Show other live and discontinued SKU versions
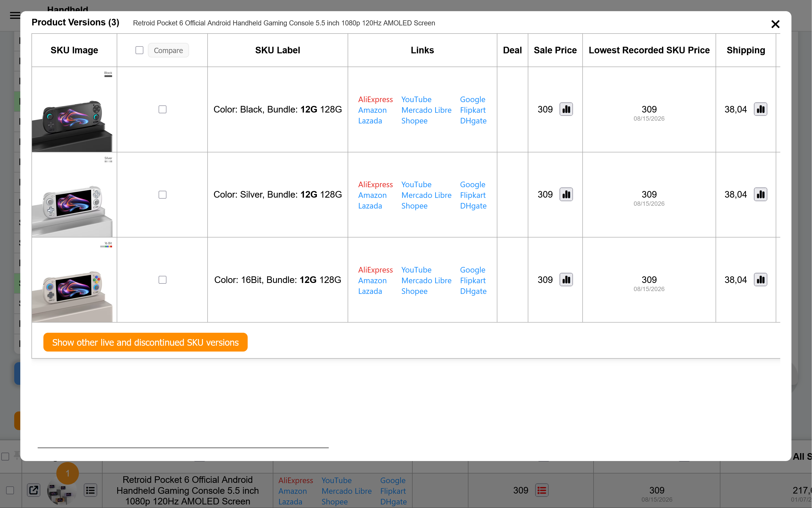This screenshot has height=508, width=812. pyautogui.click(x=145, y=342)
